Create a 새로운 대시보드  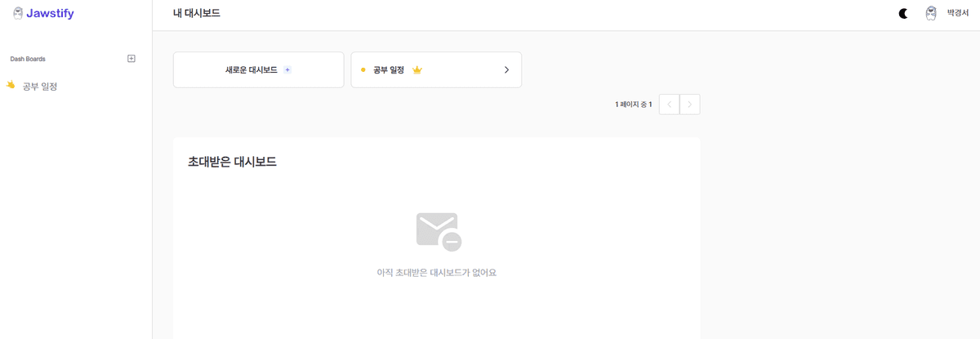258,69
